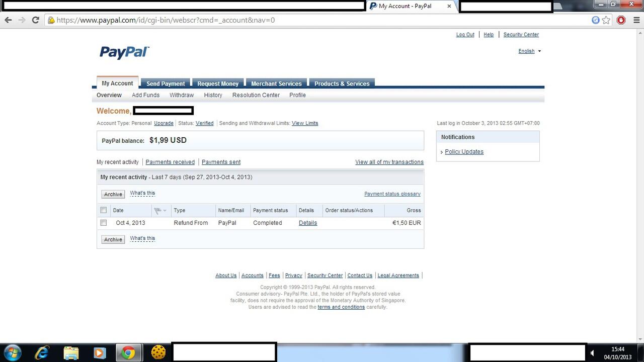Show Payments sent
This screenshot has width=644, height=362.
click(221, 162)
